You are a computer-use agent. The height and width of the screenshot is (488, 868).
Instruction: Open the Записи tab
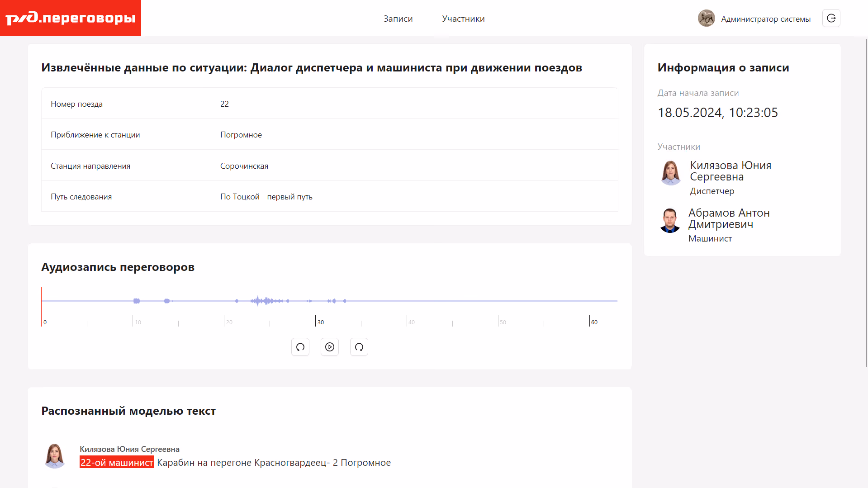coord(398,19)
